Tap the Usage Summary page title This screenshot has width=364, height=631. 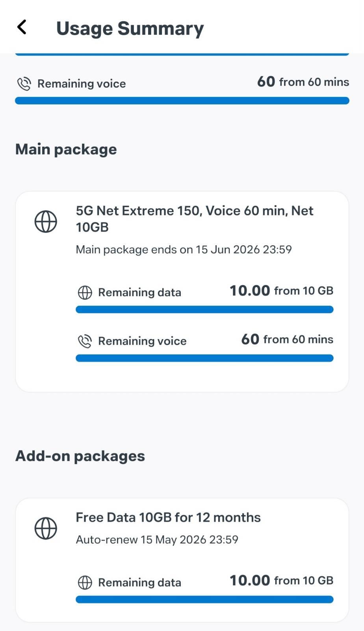(130, 28)
